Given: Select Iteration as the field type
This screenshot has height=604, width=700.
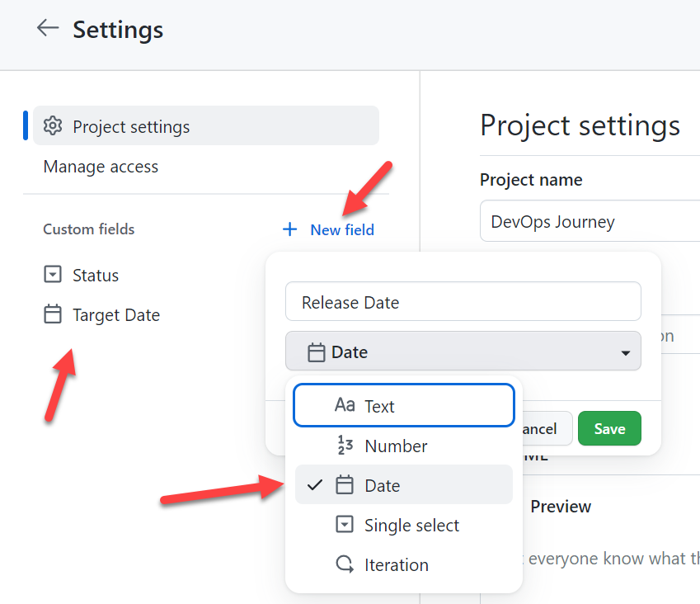Looking at the screenshot, I should click(x=397, y=564).
